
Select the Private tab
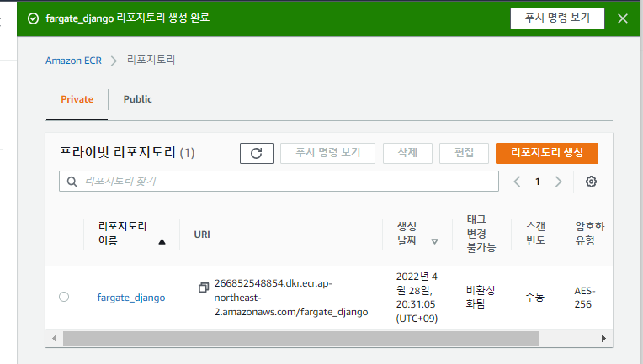(77, 99)
